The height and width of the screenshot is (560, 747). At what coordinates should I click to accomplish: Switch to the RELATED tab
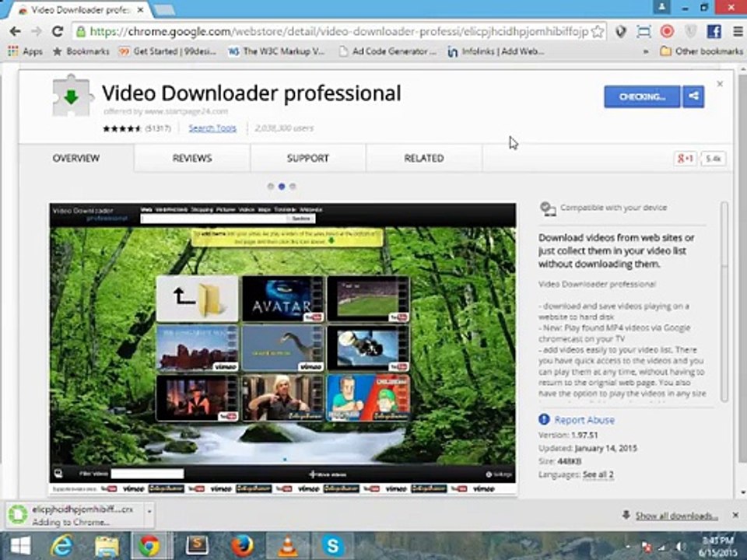(424, 158)
